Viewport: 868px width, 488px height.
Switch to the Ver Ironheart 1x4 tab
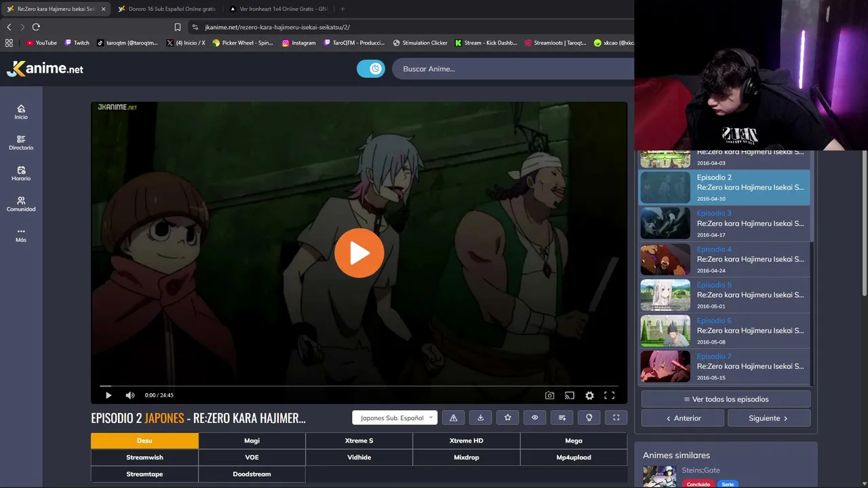click(x=278, y=9)
